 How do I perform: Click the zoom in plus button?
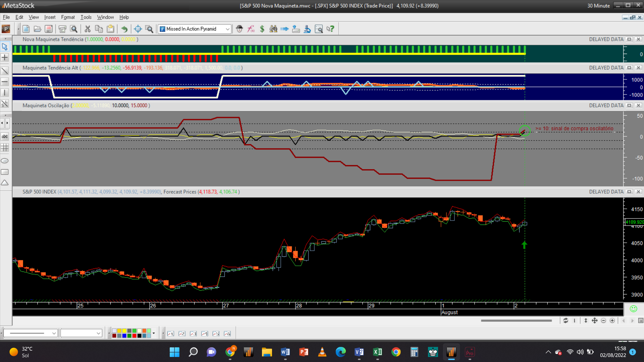pyautogui.click(x=612, y=321)
